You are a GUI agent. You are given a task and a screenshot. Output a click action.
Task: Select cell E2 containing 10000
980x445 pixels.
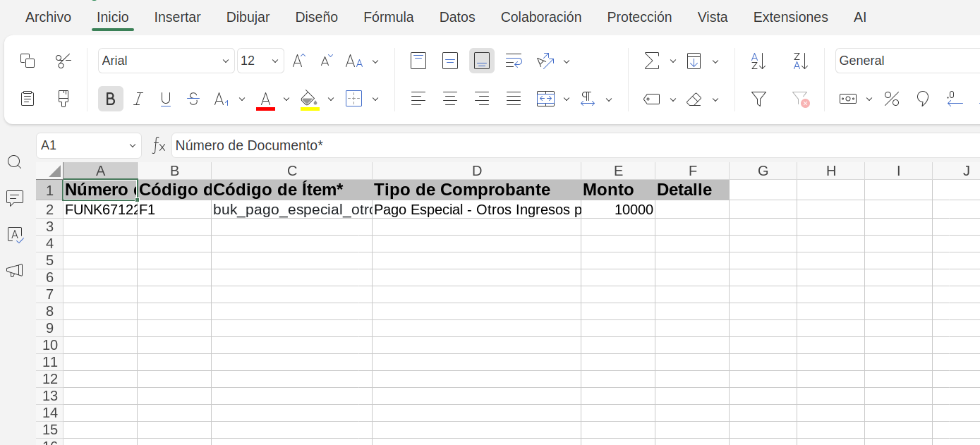click(x=617, y=209)
